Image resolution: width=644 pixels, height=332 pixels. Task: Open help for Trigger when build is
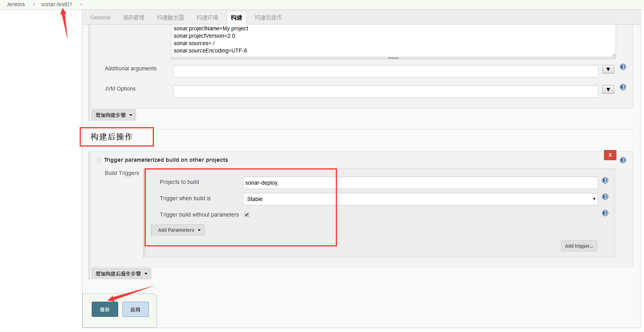click(x=605, y=197)
